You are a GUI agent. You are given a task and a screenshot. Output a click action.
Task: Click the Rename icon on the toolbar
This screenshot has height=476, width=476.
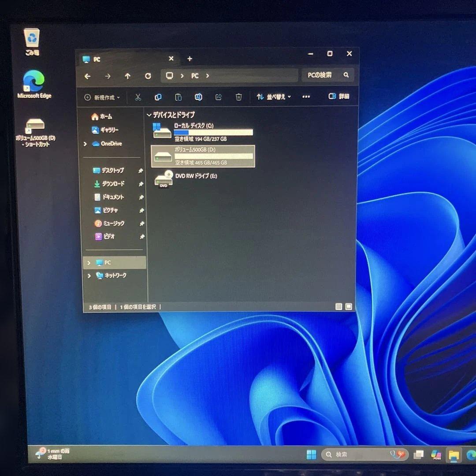198,97
